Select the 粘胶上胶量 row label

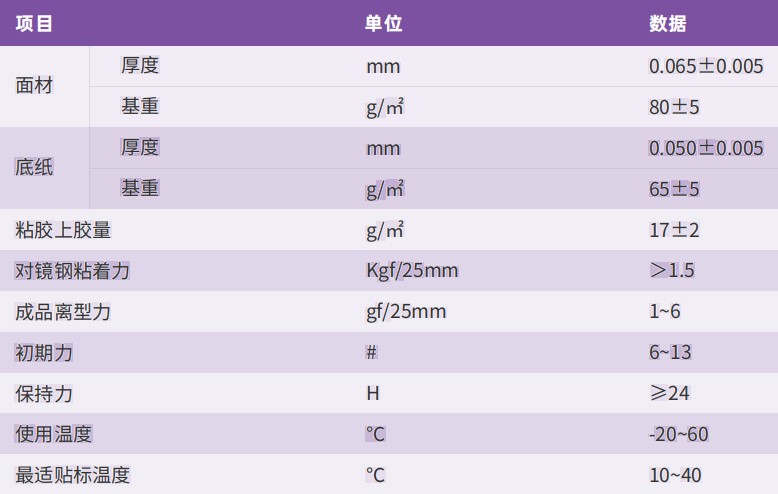coord(63,230)
